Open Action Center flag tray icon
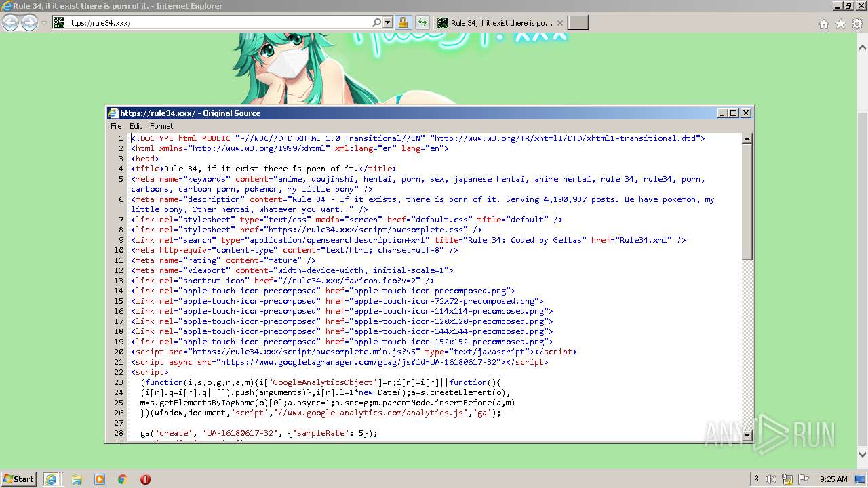The image size is (868, 488). [x=804, y=479]
